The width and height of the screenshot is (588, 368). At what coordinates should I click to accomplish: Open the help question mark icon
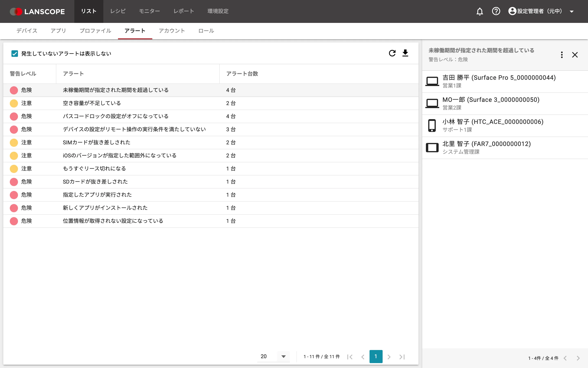click(x=496, y=11)
